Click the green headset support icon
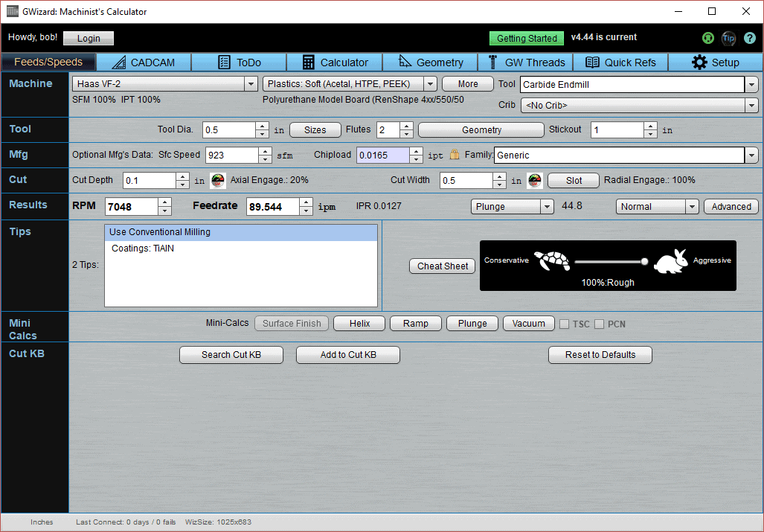Screen dimensions: 764x532 click(x=707, y=38)
